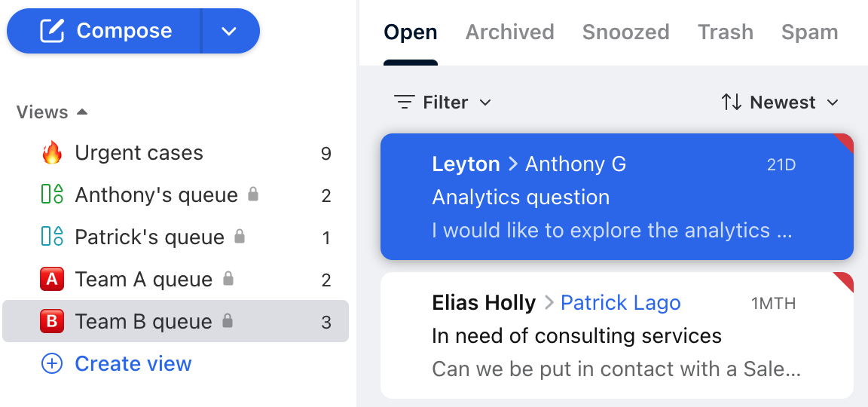Switch to the Snoozed tab
This screenshot has width=868, height=407.
coord(625,32)
